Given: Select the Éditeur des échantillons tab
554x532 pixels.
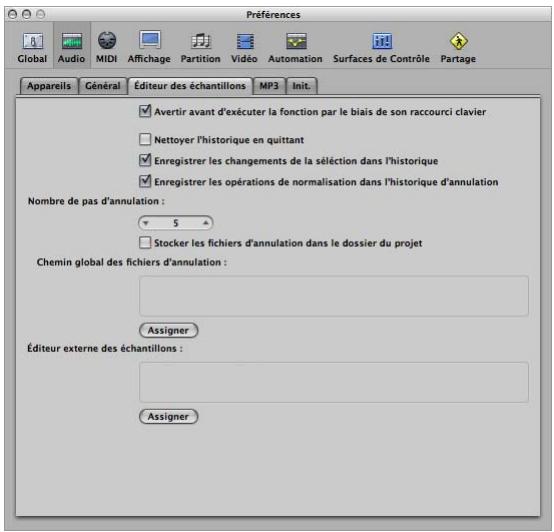Looking at the screenshot, I should [190, 86].
